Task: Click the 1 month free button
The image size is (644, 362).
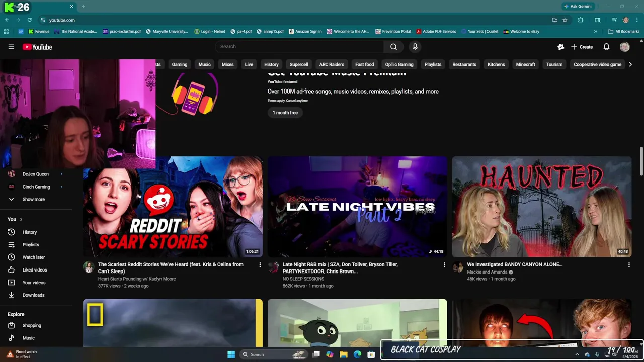Action: 285,113
